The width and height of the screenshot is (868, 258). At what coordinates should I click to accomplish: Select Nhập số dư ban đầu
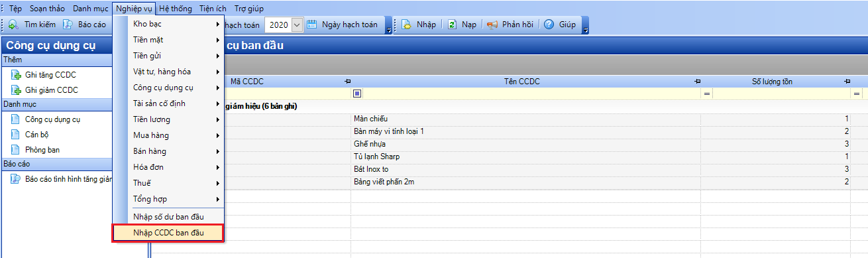(168, 217)
